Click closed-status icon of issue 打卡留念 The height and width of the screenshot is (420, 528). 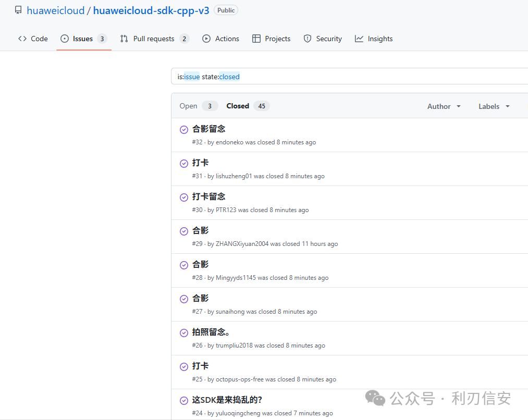coord(184,197)
